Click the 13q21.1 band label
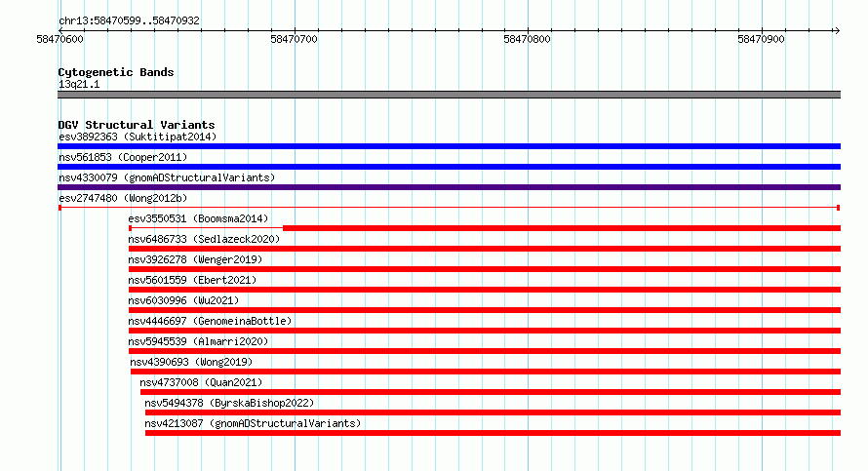The width and height of the screenshot is (868, 471). tap(79, 84)
